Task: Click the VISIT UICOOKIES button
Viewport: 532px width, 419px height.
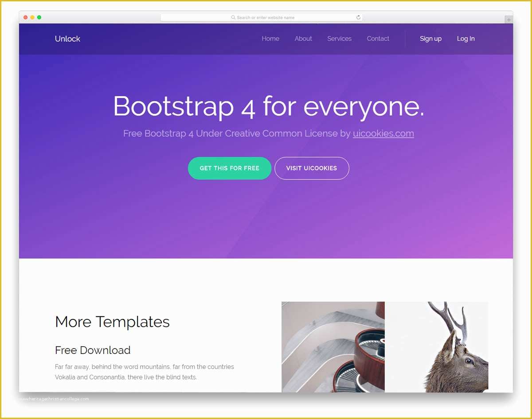Action: pos(312,168)
